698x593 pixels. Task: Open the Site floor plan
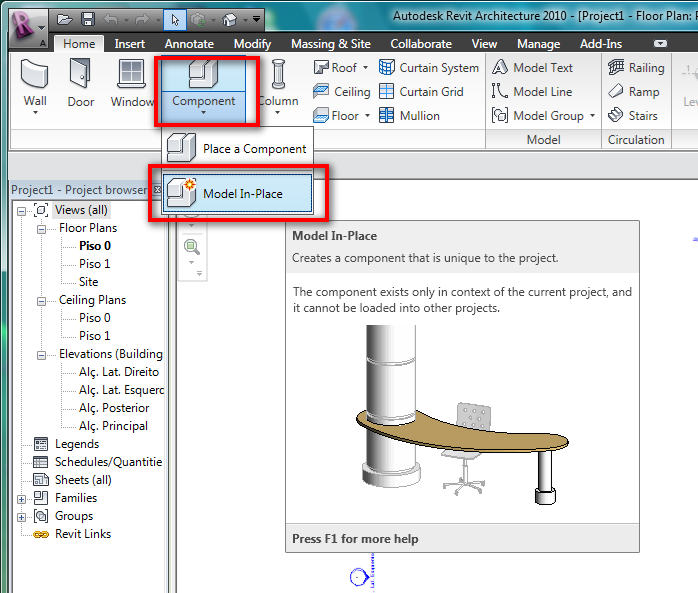click(x=89, y=282)
